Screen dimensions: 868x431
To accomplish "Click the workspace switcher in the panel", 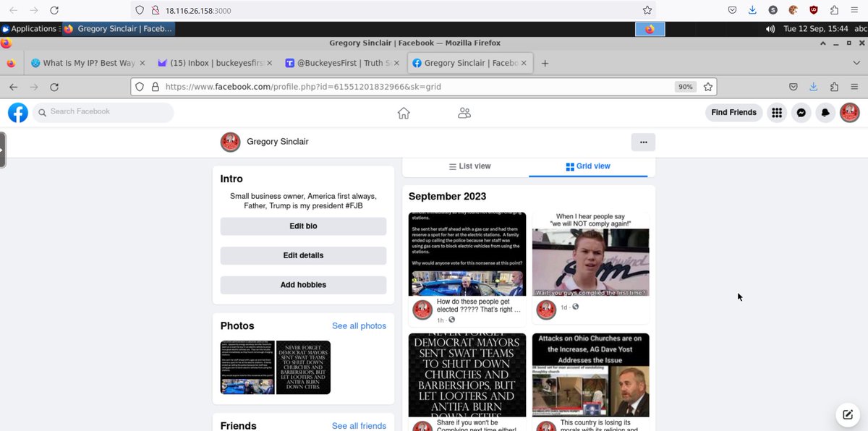I will (x=650, y=29).
